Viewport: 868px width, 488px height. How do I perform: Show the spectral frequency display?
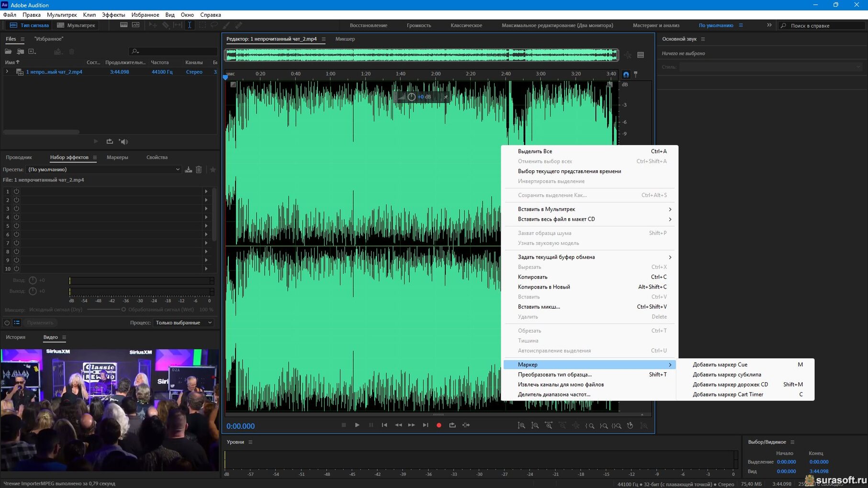[124, 25]
